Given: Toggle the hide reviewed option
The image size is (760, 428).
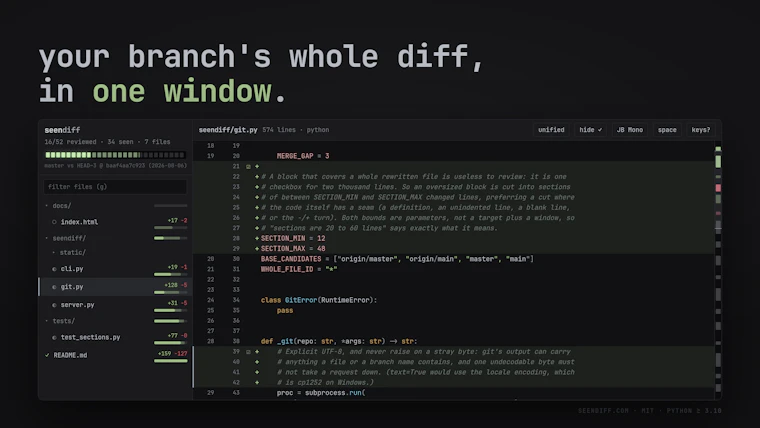Looking at the screenshot, I should [x=590, y=130].
